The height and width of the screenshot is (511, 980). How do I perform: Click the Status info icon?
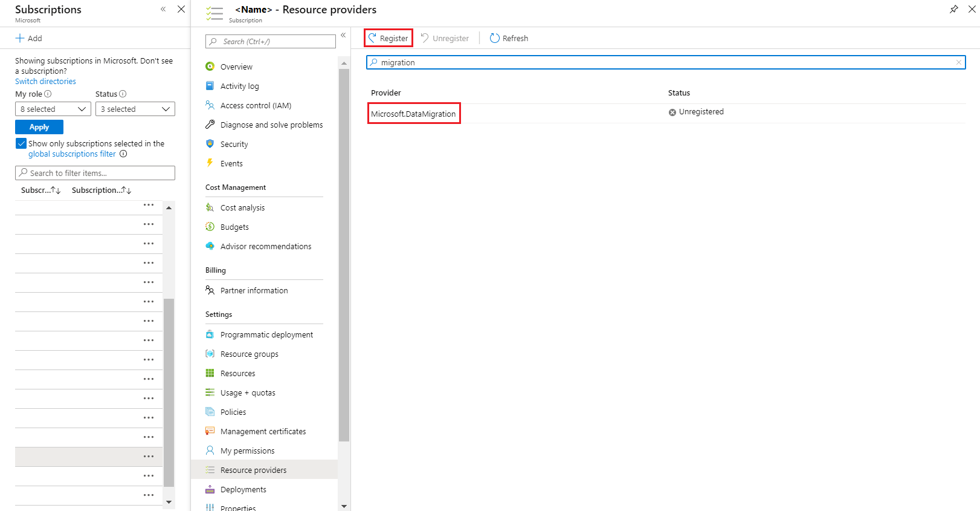coord(123,94)
